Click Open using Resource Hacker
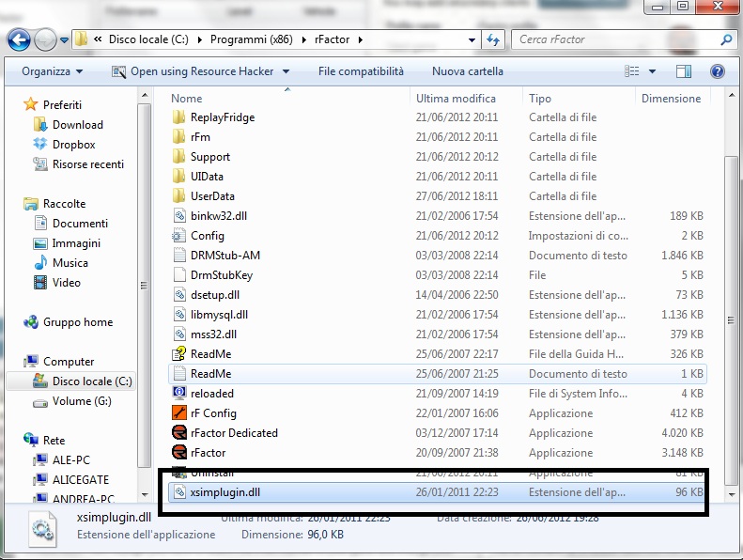Image resolution: width=743 pixels, height=560 pixels. coord(193,71)
